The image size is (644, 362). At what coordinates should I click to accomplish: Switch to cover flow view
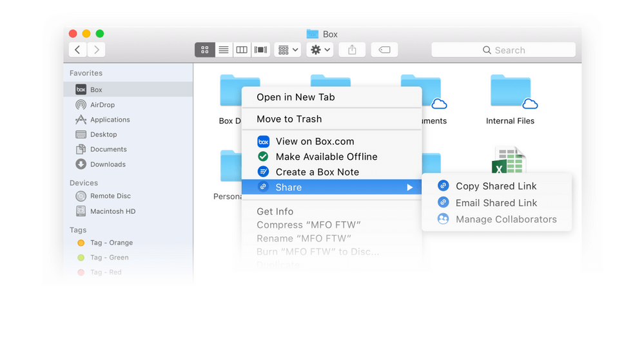click(260, 50)
